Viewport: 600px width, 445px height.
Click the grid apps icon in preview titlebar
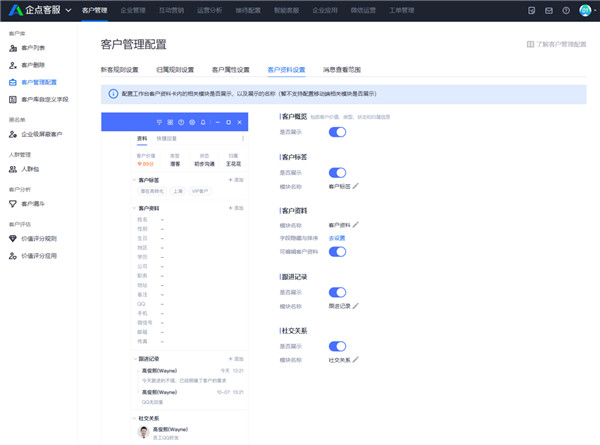[x=170, y=122]
